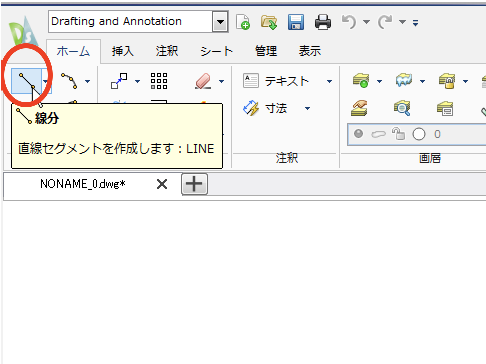This screenshot has width=486, height=364.
Task: Select the NONAME_0.dwg document tab
Action: (83, 184)
